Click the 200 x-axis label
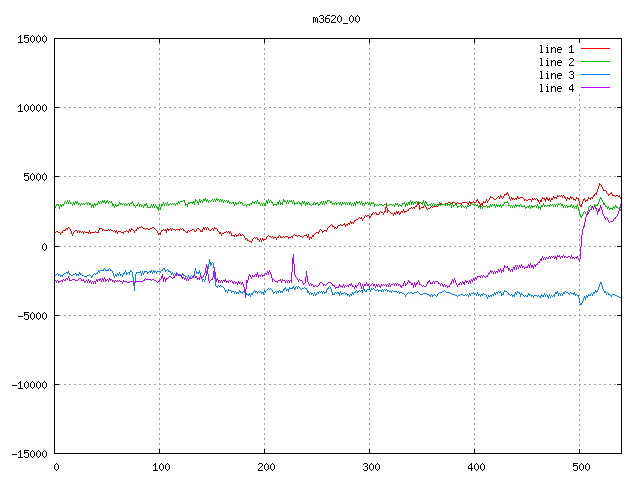The width and height of the screenshot is (640, 480). coord(266,467)
